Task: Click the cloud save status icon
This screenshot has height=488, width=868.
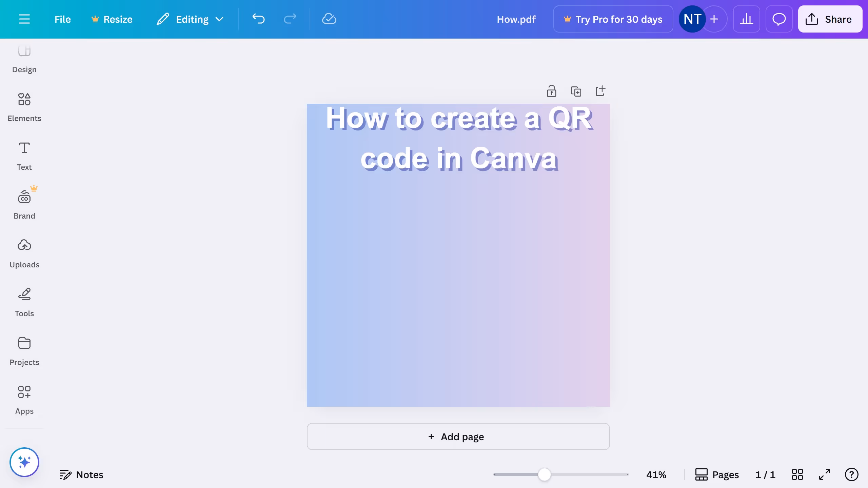Action: pyautogui.click(x=329, y=19)
